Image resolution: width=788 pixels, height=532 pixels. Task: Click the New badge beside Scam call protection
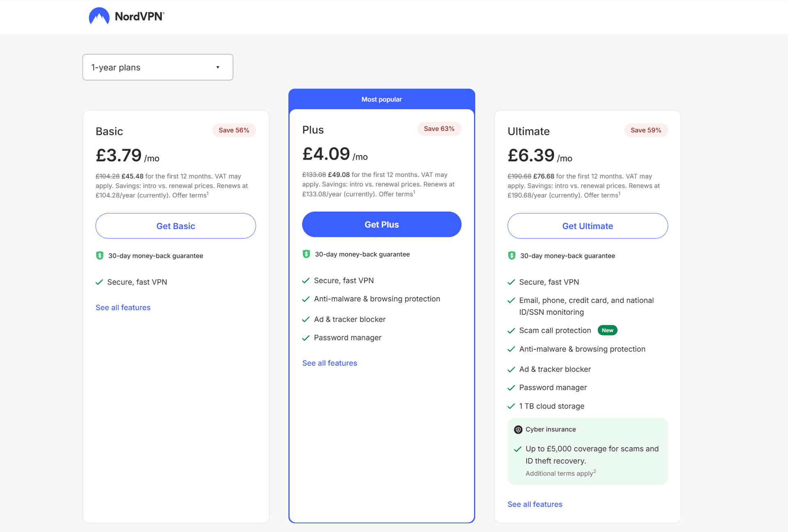(607, 330)
